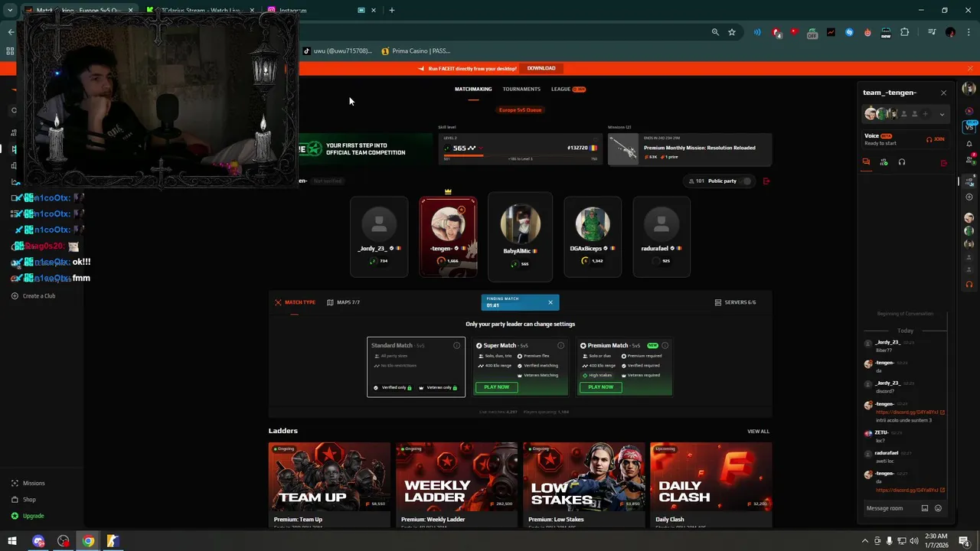Viewport: 980px width, 551px height.
Task: Open the Daily Clash ladder card
Action: click(x=710, y=484)
